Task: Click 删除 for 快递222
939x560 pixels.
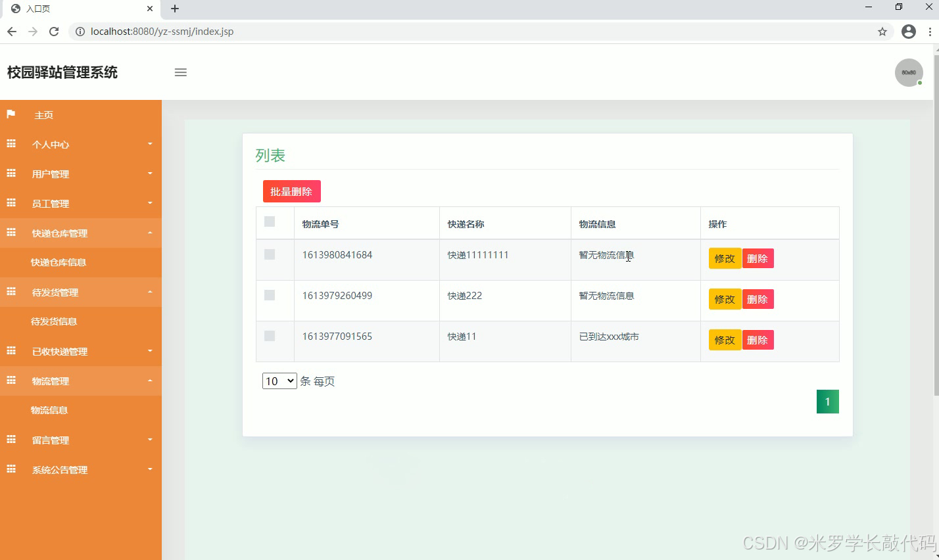Action: 758,299
